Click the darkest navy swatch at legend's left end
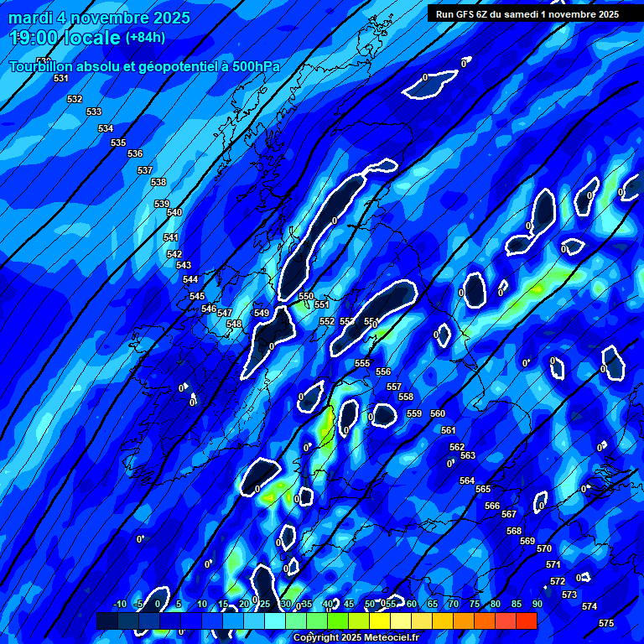 (106, 621)
